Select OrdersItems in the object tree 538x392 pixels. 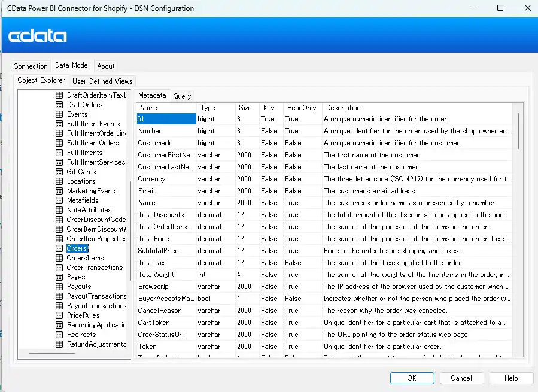[x=85, y=258]
